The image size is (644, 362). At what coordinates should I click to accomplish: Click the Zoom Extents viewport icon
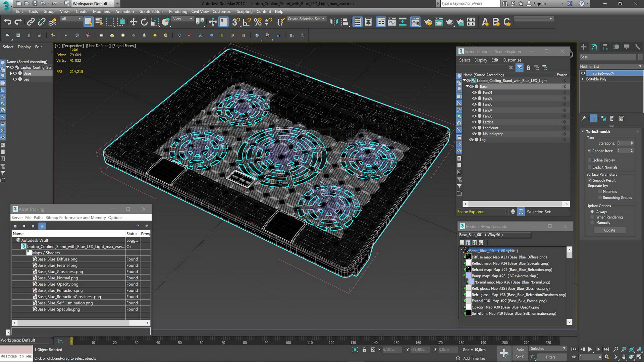point(631,349)
